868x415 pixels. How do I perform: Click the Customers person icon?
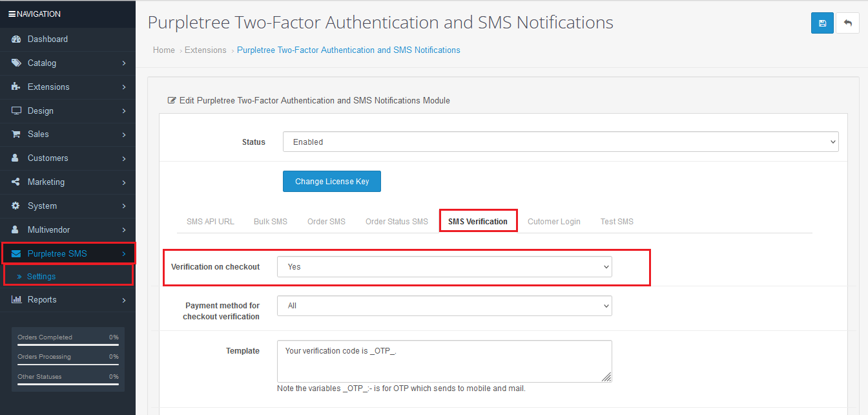[16, 158]
